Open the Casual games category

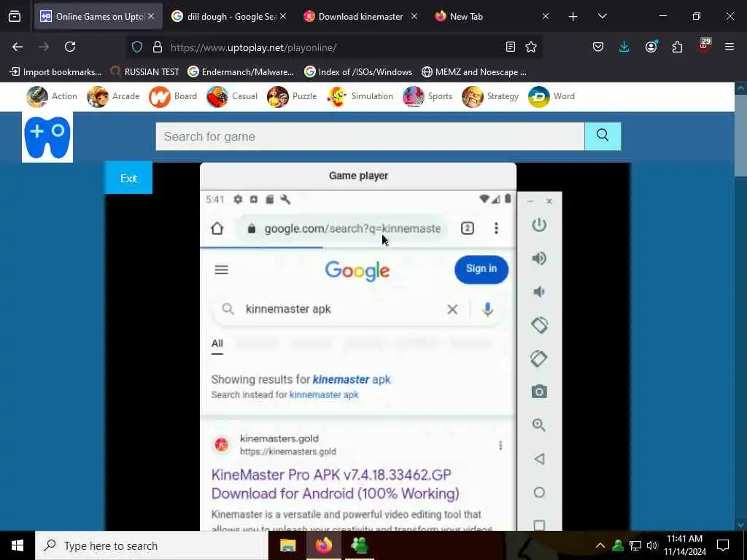click(x=231, y=97)
